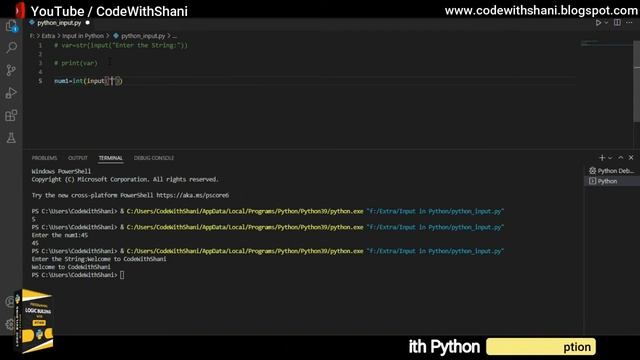Open Source Control view
Viewport: 640px width, 360px height.
[11, 70]
